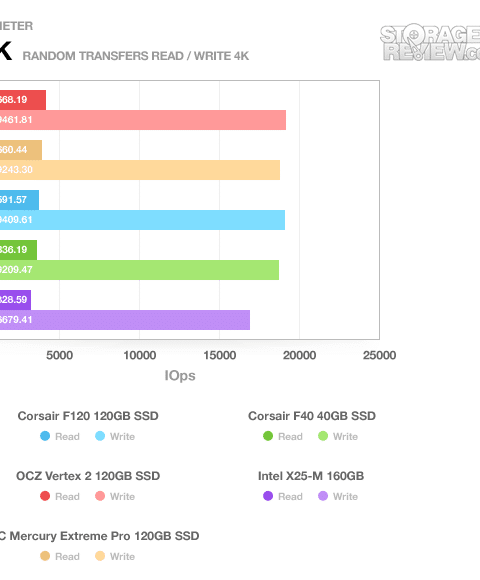Click the Write label under OCZ Vertex 2
The height and width of the screenshot is (580, 480).
pyautogui.click(x=122, y=496)
